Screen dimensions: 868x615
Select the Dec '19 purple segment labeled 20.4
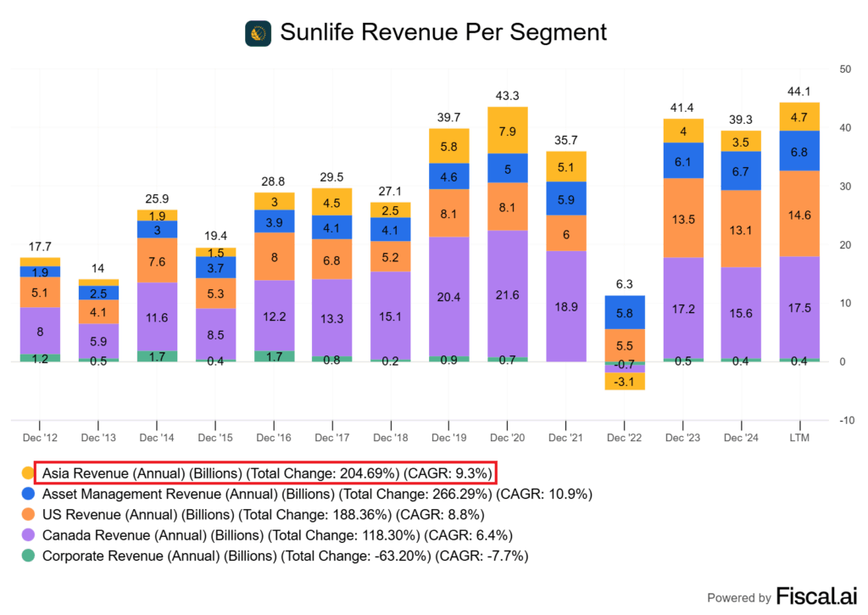pyautogui.click(x=449, y=297)
